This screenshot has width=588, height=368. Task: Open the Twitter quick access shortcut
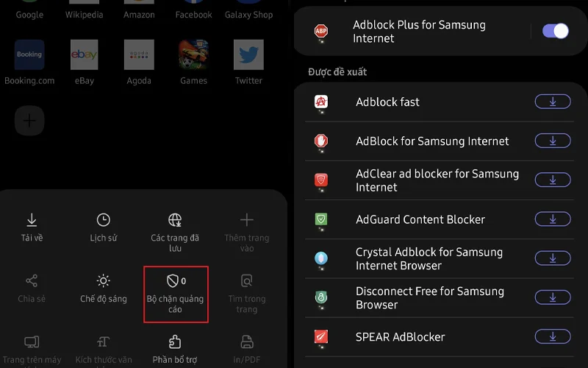[248, 62]
